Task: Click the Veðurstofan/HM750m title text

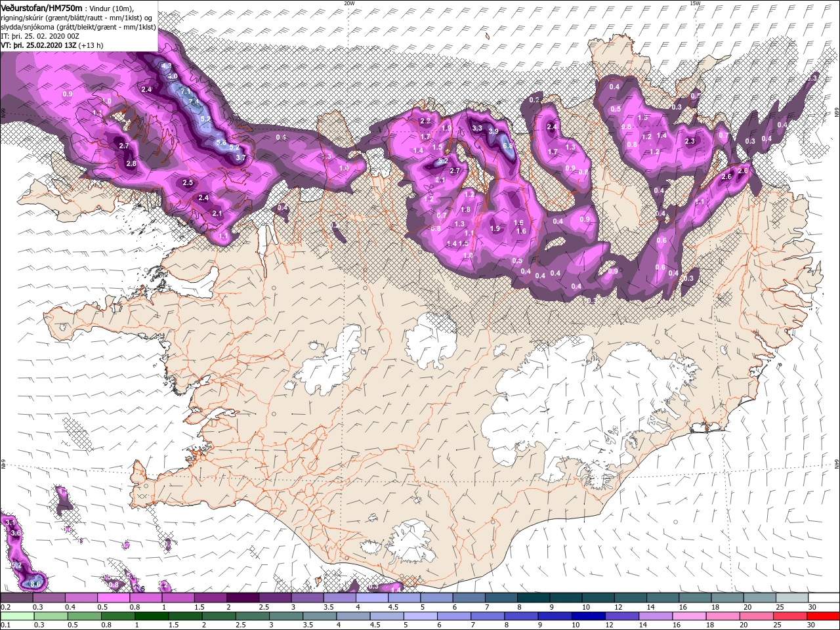Action: tap(41, 8)
